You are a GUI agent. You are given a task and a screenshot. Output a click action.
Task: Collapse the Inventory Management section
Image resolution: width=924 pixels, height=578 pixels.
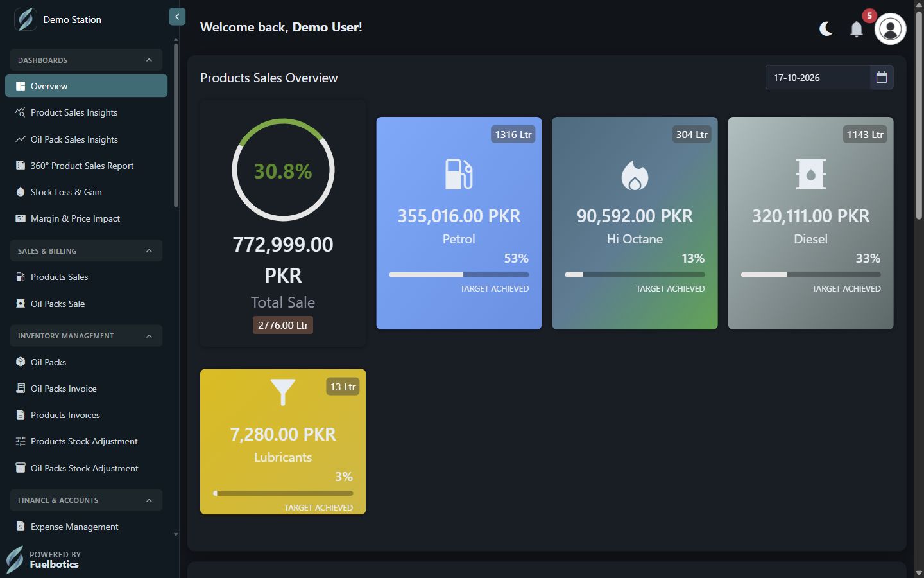pos(86,335)
